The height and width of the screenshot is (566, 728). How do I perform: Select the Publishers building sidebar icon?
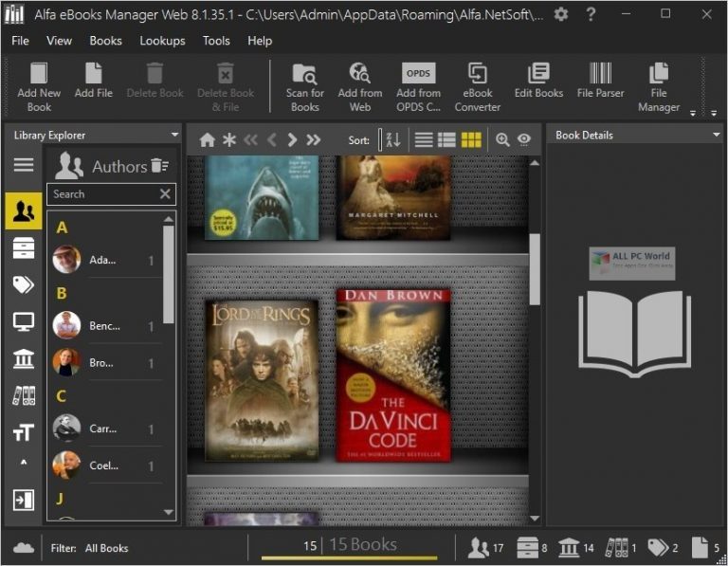click(x=24, y=359)
